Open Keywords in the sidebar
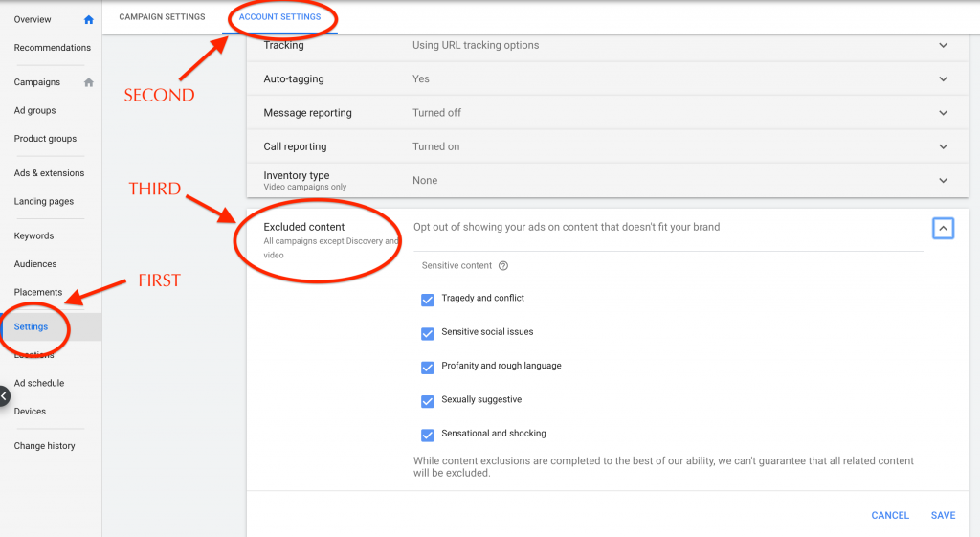 pyautogui.click(x=34, y=235)
